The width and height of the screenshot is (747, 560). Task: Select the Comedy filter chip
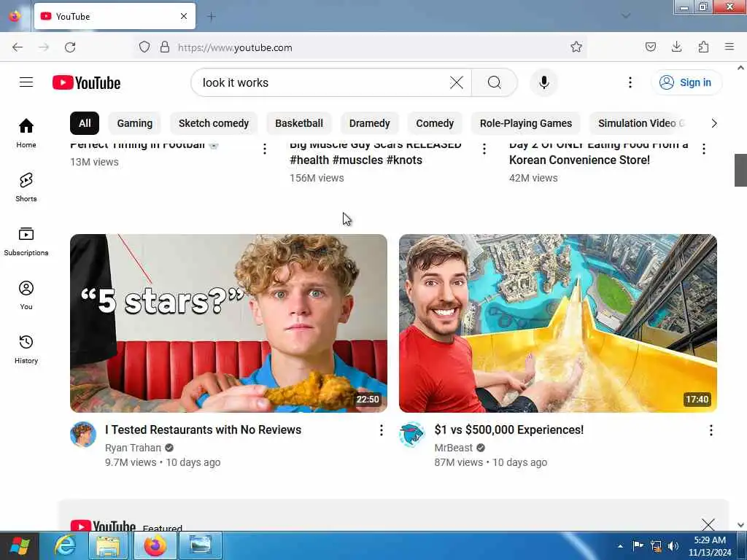[x=435, y=123]
